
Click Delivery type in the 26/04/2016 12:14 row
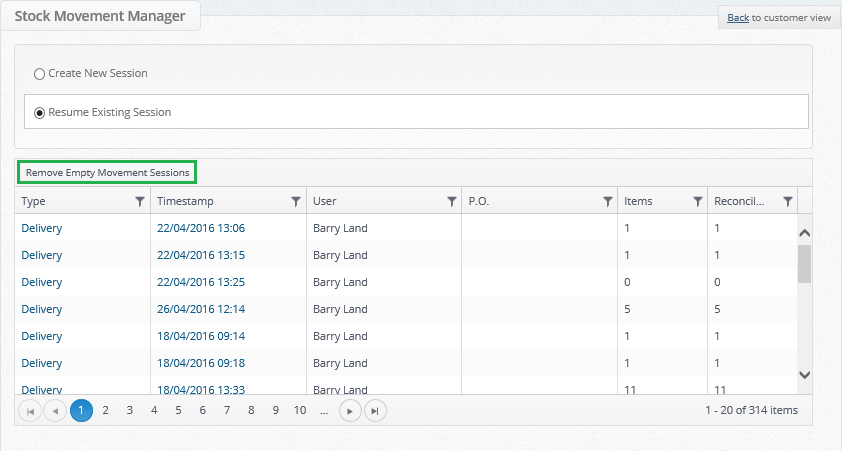click(x=42, y=309)
